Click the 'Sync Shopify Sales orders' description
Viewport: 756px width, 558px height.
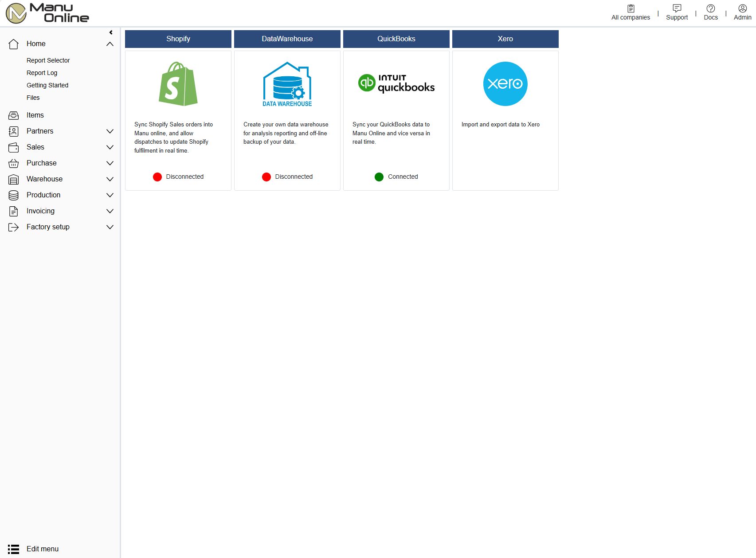[174, 138]
